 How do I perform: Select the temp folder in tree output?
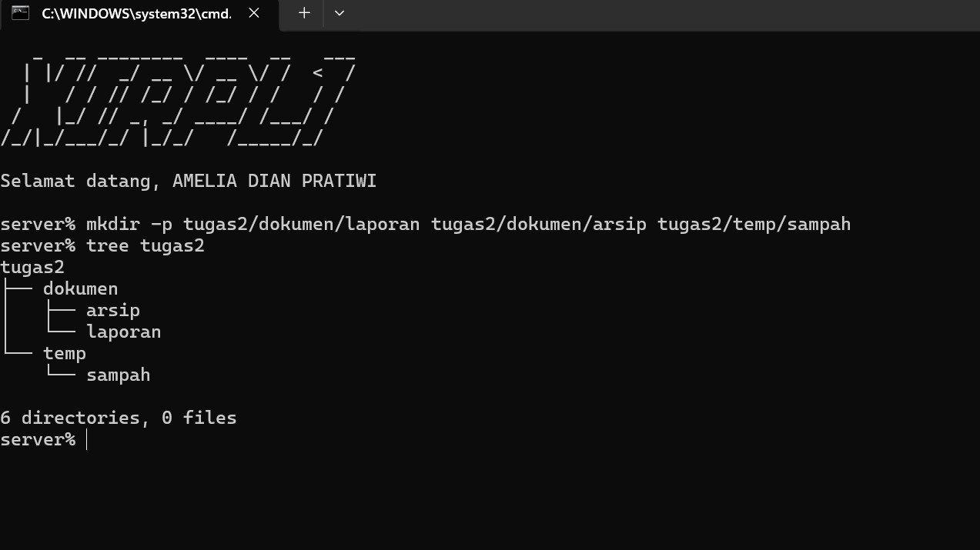[65, 354]
